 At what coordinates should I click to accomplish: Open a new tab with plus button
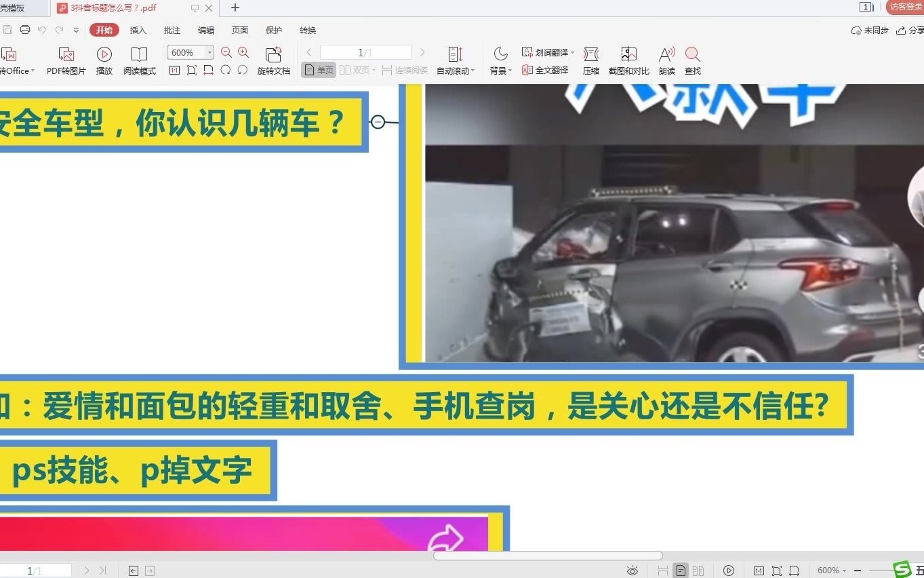235,8
